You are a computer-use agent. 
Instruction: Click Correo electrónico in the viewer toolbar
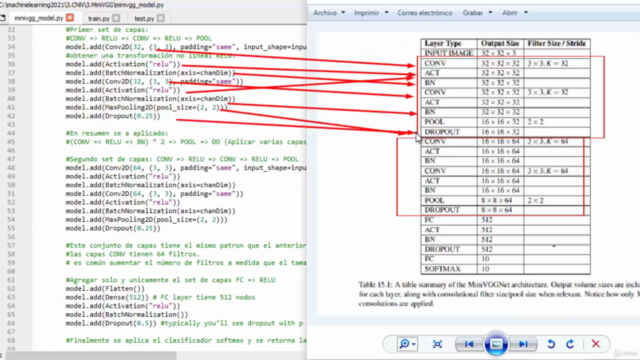425,13
